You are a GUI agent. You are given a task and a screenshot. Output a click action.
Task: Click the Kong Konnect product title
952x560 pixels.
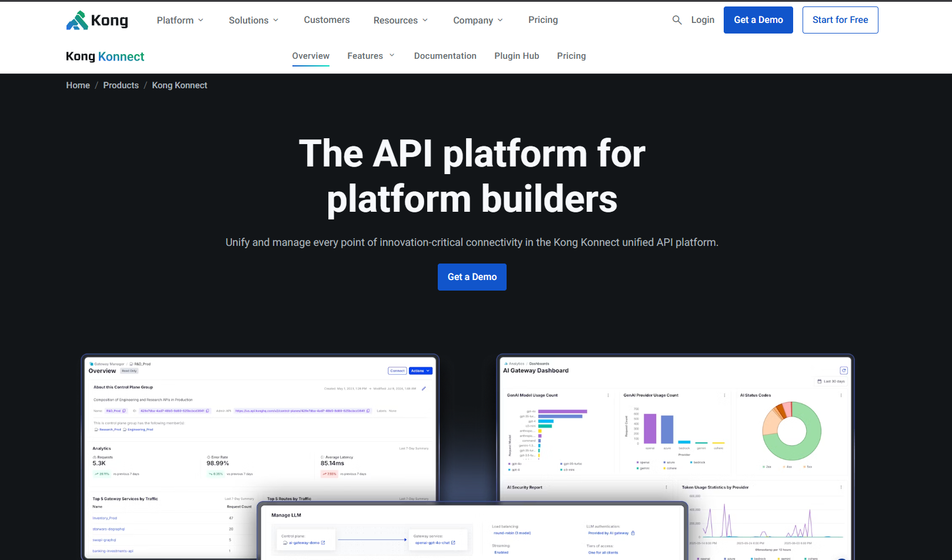click(105, 56)
